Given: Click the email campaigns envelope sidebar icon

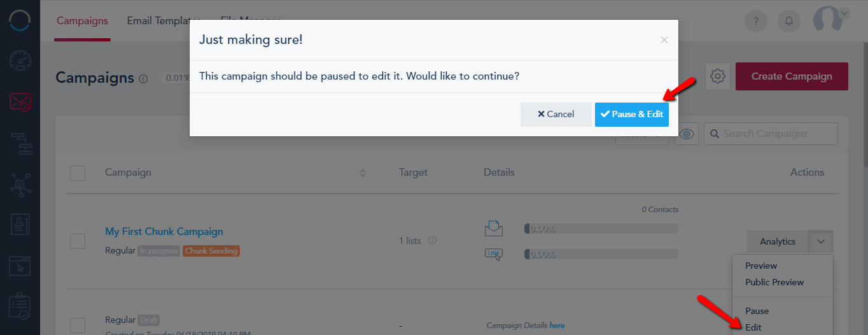Looking at the screenshot, I should pyautogui.click(x=20, y=101).
